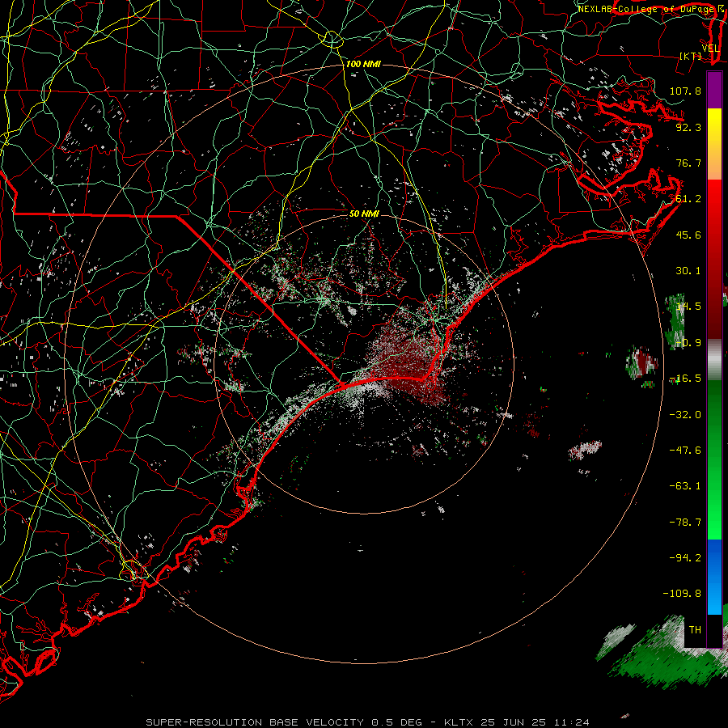Click the 61.2 velocity scale value
The height and width of the screenshot is (728, 728).
688,199
